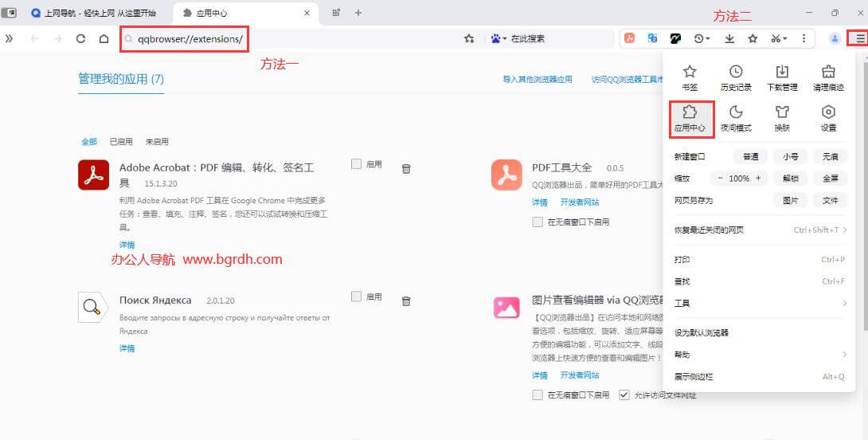Image resolution: width=868 pixels, height=440 pixels.
Task: Open a new tab with plus button
Action: point(358,13)
